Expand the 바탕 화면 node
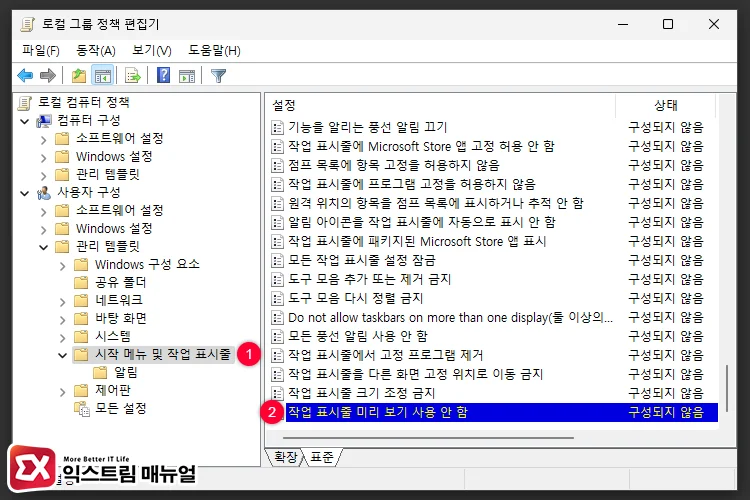 (x=62, y=320)
